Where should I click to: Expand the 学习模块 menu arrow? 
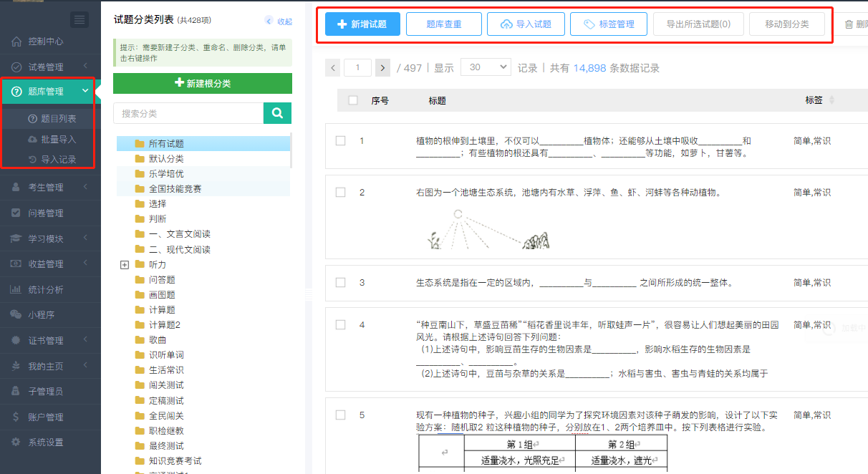pyautogui.click(x=85, y=238)
